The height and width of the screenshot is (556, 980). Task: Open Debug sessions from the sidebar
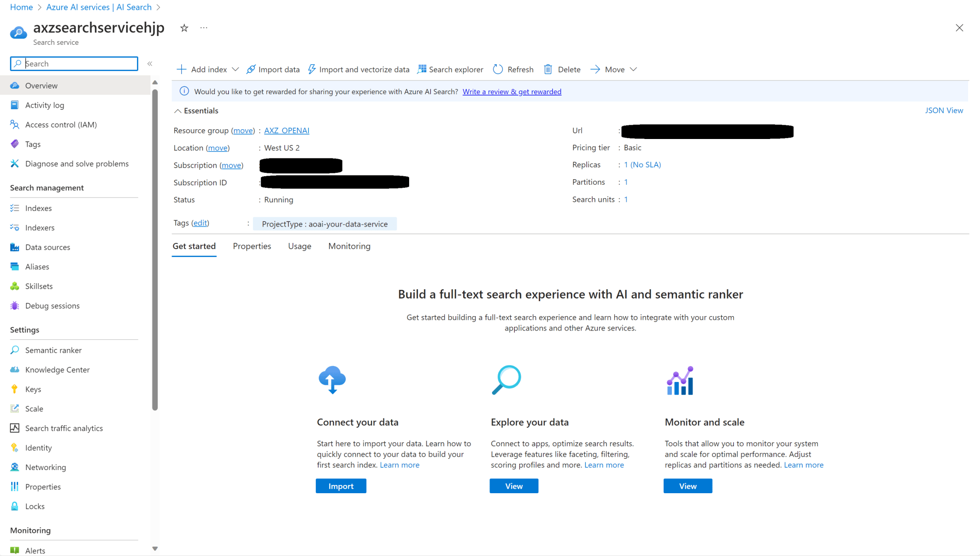tap(52, 306)
